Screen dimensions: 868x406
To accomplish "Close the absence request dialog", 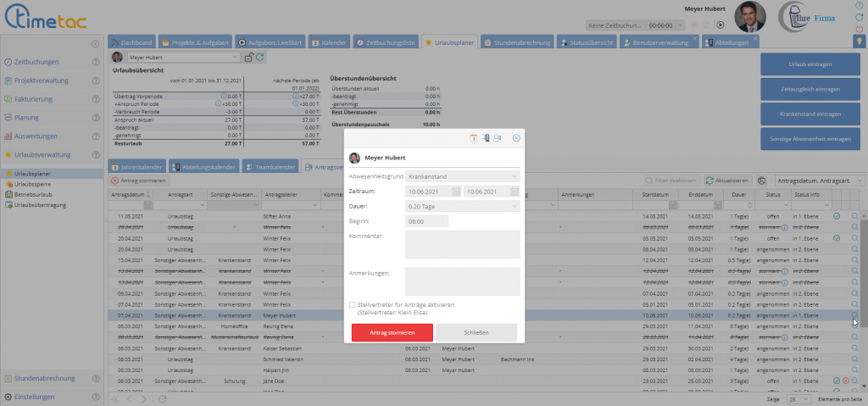I will coord(516,137).
